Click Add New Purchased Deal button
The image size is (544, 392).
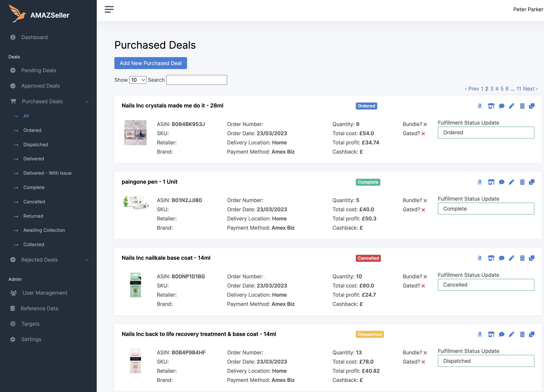[150, 63]
